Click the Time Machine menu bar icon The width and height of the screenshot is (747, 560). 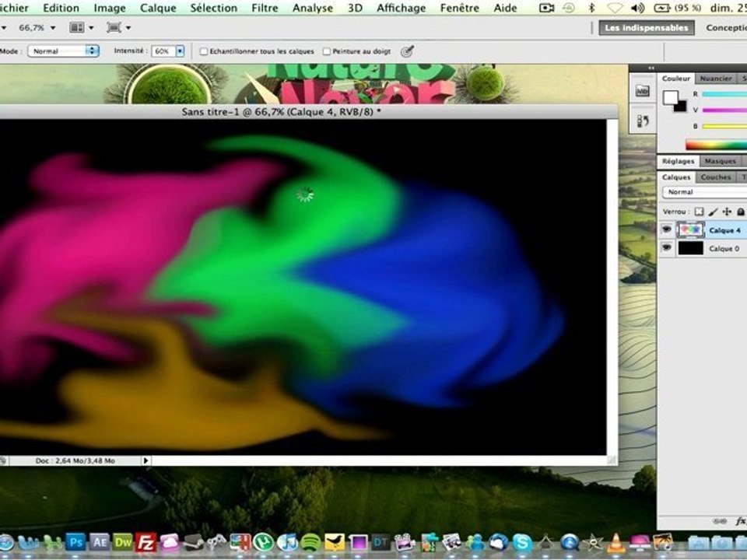point(569,8)
